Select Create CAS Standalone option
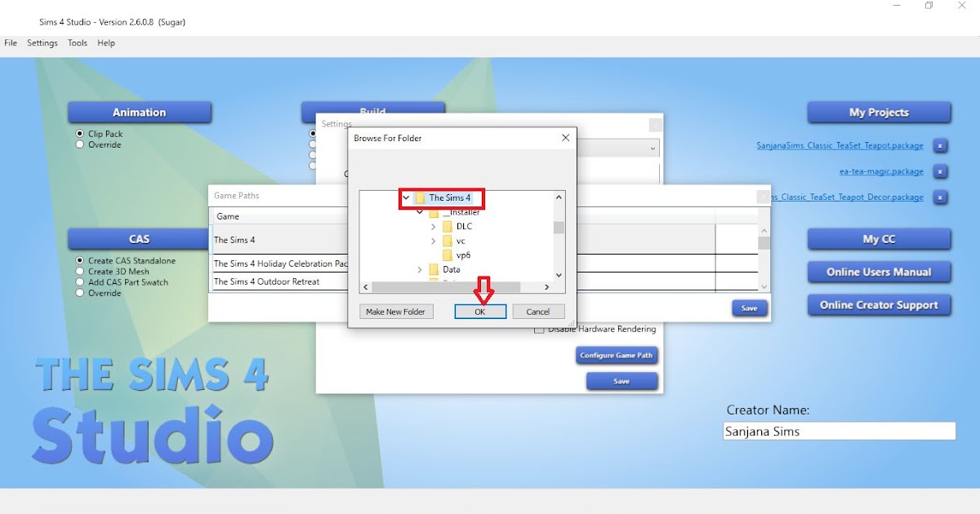 (x=79, y=260)
